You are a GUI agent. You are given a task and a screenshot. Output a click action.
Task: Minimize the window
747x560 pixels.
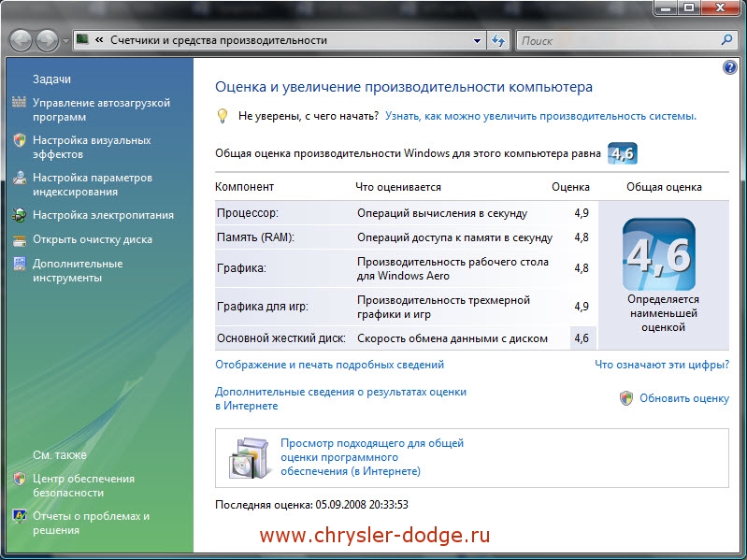point(666,7)
